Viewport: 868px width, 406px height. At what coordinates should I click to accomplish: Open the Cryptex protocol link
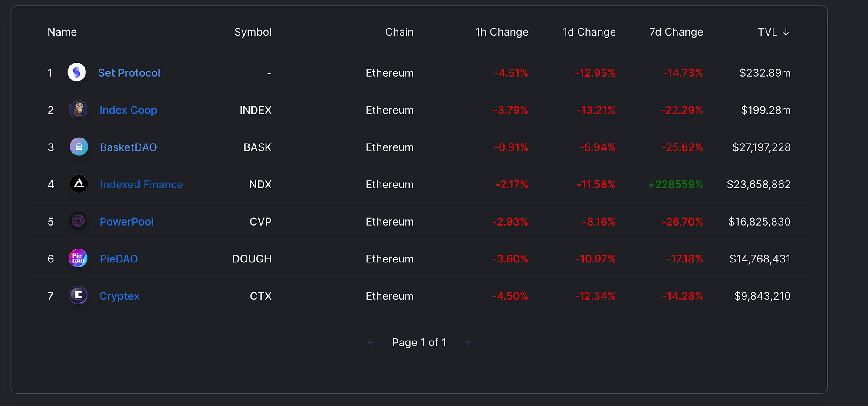(119, 296)
